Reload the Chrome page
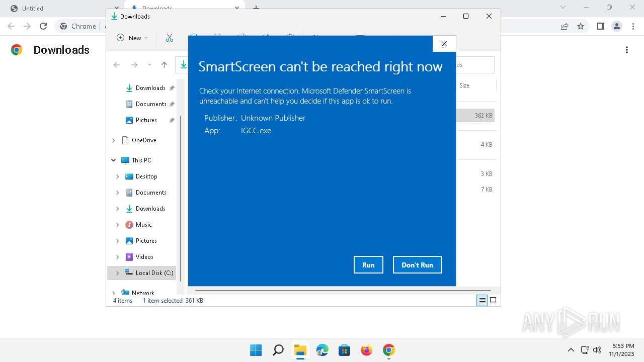This screenshot has height=362, width=644. pos(43,26)
